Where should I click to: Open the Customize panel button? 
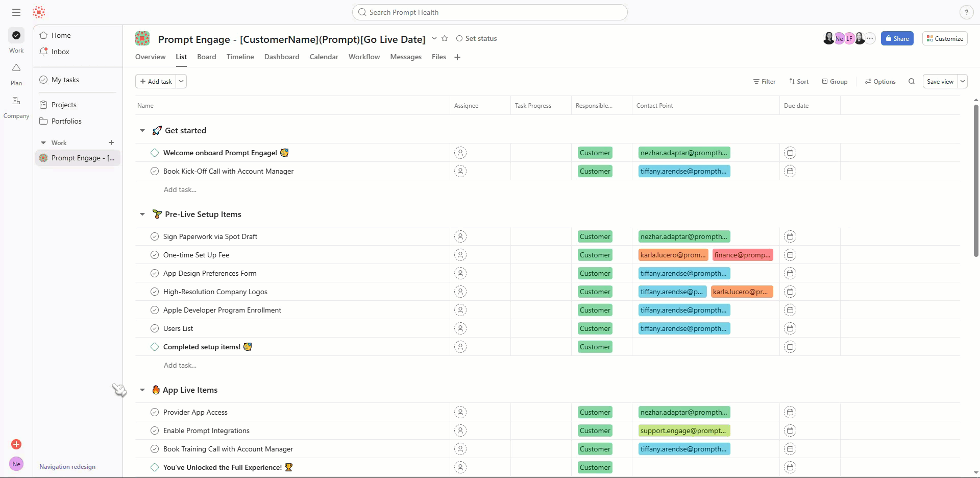pyautogui.click(x=945, y=38)
